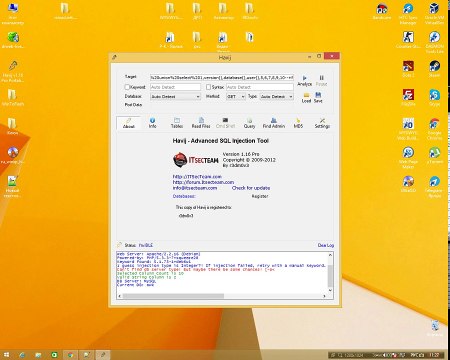Click the Clear Log link
This screenshot has width=450, height=360.
click(x=326, y=245)
